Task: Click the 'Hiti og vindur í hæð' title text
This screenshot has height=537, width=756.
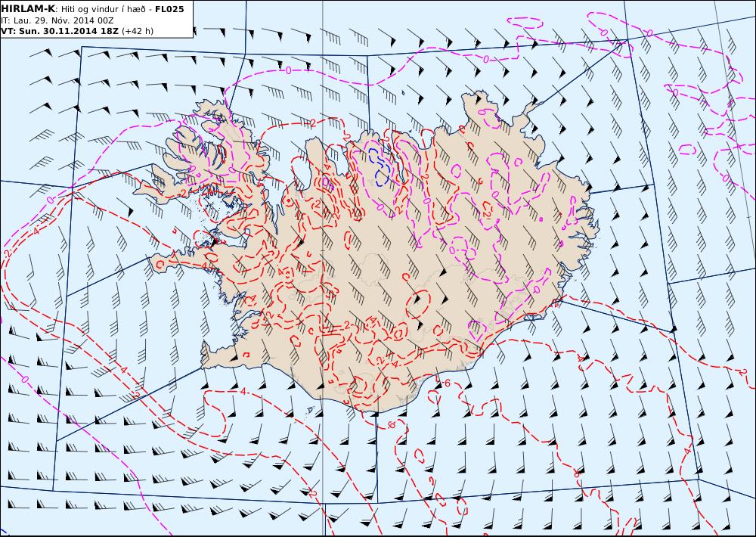Action: (x=104, y=9)
